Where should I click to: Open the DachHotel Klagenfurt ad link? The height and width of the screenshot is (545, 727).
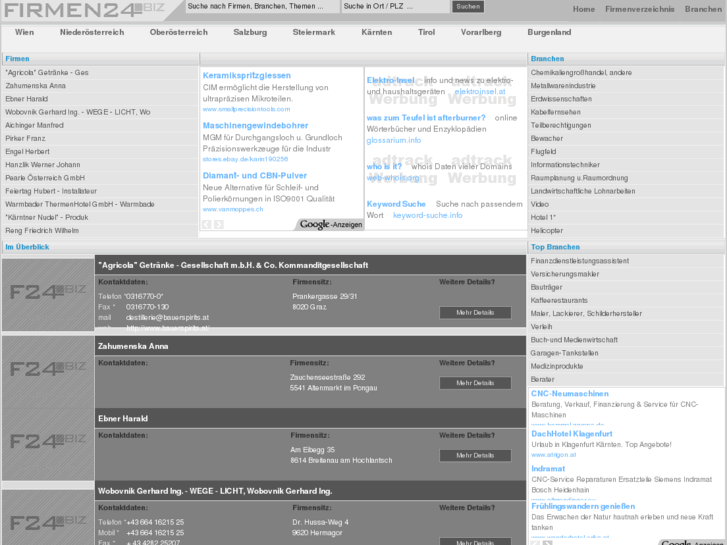572,434
